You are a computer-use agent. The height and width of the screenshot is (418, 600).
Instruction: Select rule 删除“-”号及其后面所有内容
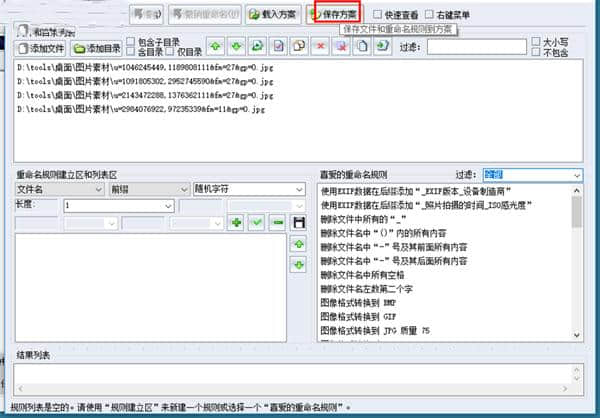click(x=394, y=261)
